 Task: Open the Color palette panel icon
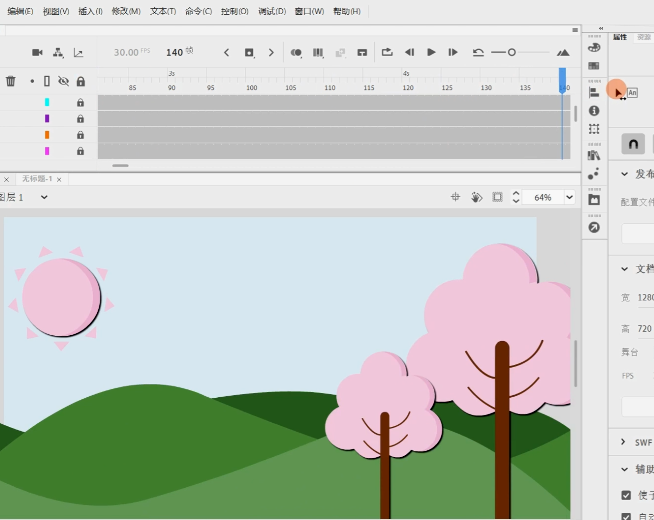[x=594, y=47]
